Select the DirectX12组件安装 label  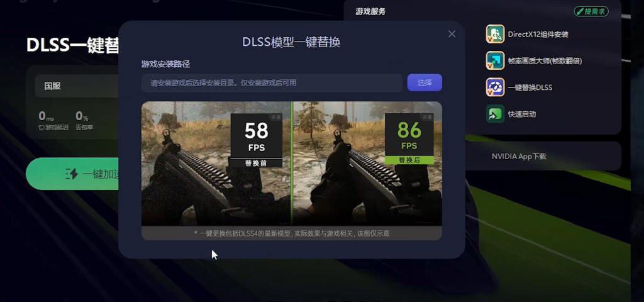(538, 35)
